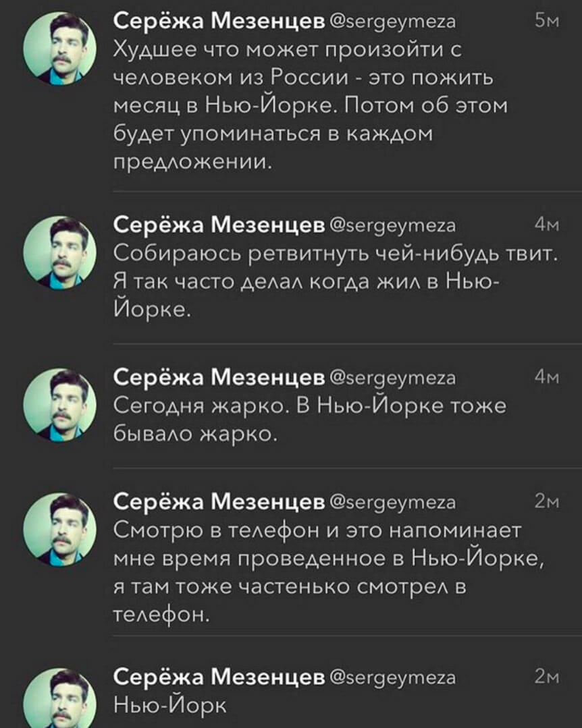Click the 5м timestamp of first tweet
Screen dimensions: 582x728
pyautogui.click(x=543, y=22)
